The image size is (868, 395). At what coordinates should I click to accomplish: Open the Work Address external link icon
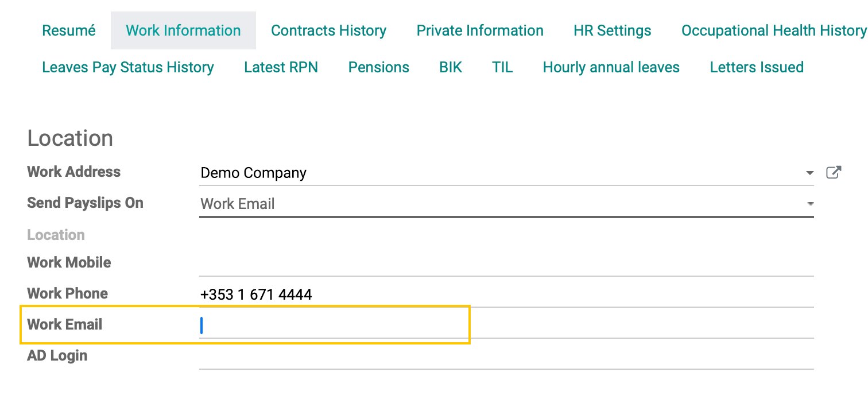(834, 172)
